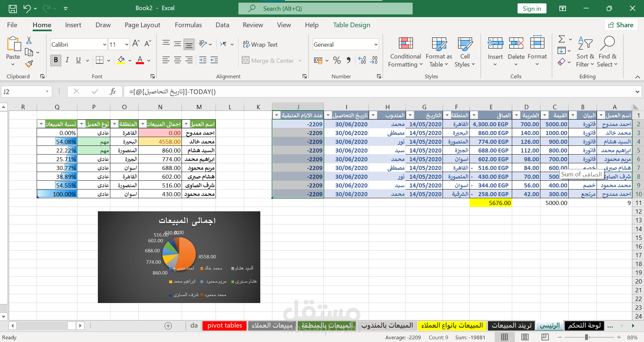The width and height of the screenshot is (644, 342).
Task: Apply comma style number format
Action: (x=348, y=60)
